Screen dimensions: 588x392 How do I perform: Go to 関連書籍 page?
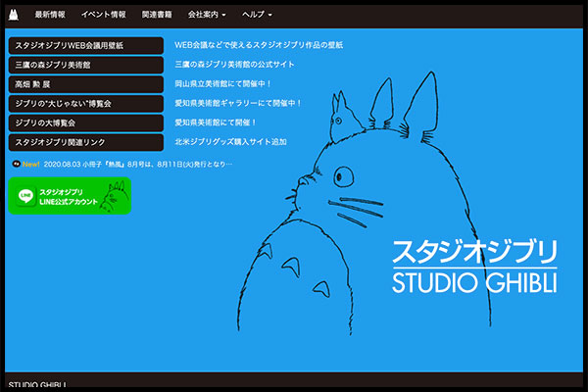[157, 15]
